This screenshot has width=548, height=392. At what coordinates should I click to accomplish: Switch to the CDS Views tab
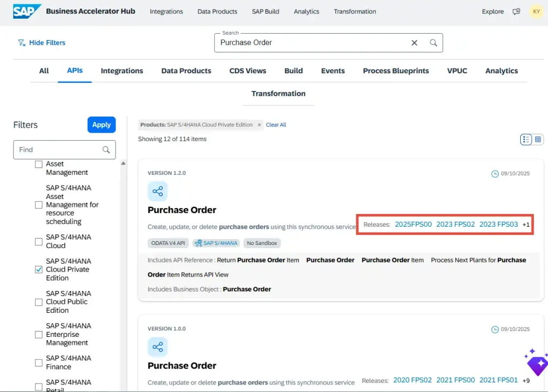tap(247, 71)
